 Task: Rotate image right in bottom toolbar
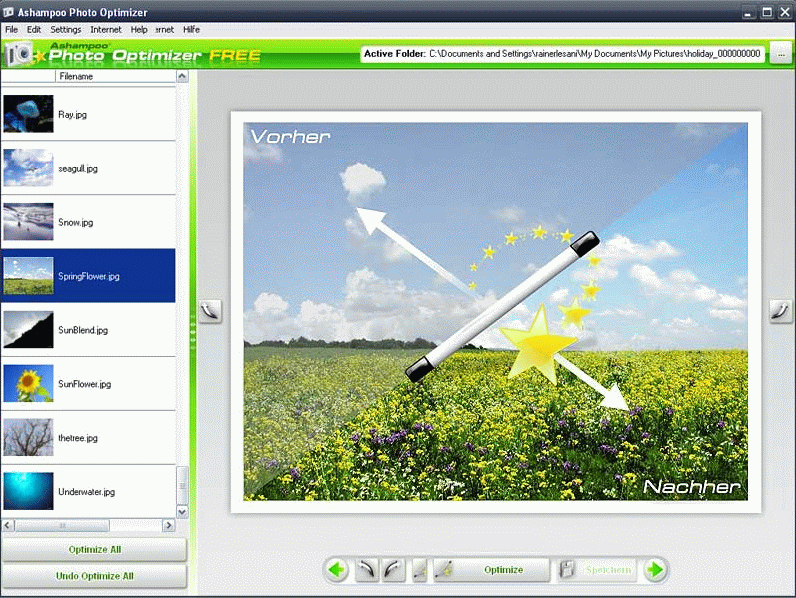coord(393,570)
